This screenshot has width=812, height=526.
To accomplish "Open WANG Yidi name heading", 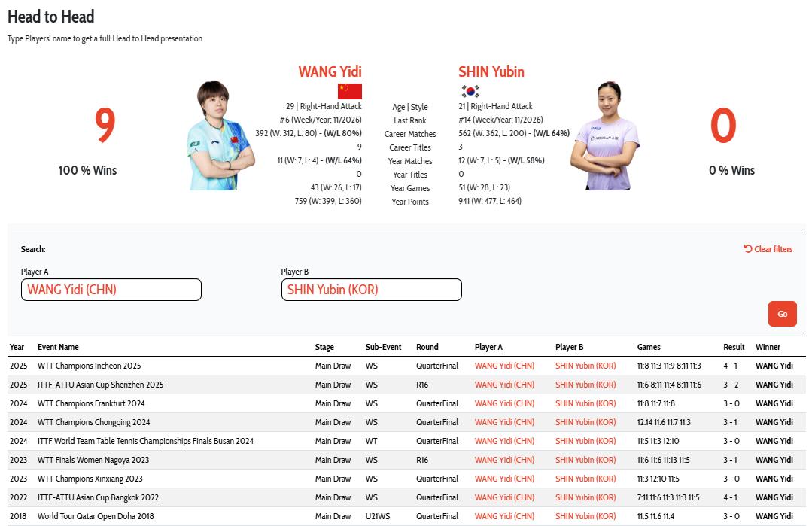I will (330, 71).
